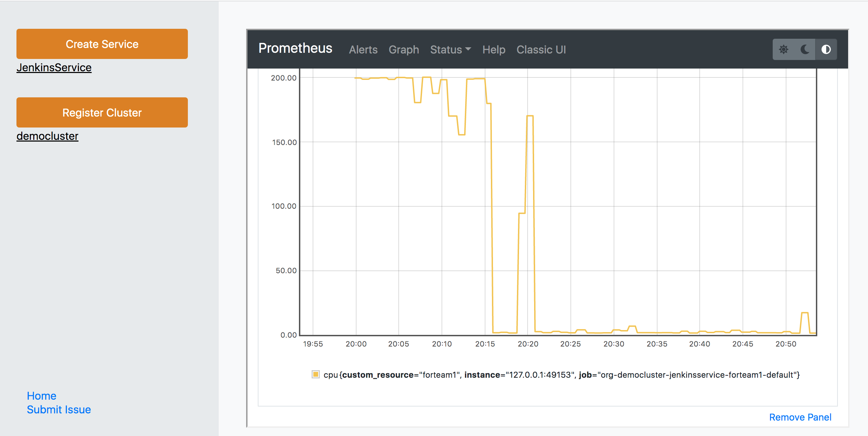Switch to Classic UI

[x=541, y=50]
